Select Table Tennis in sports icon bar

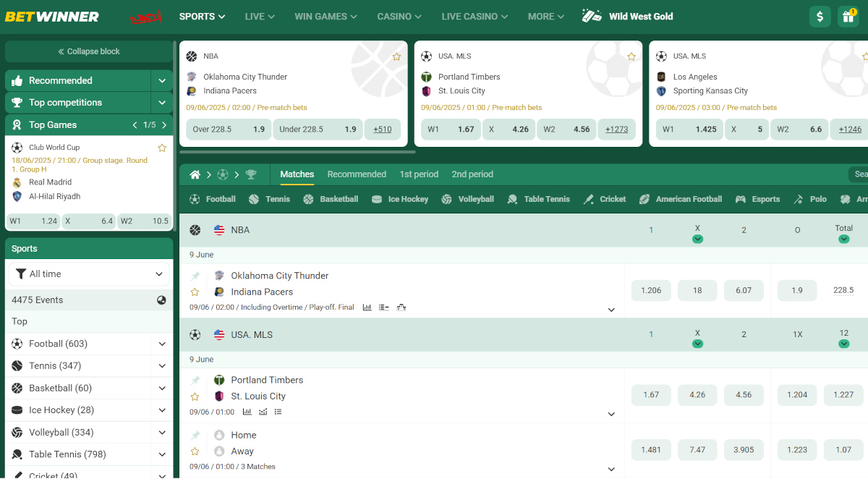pyautogui.click(x=538, y=199)
